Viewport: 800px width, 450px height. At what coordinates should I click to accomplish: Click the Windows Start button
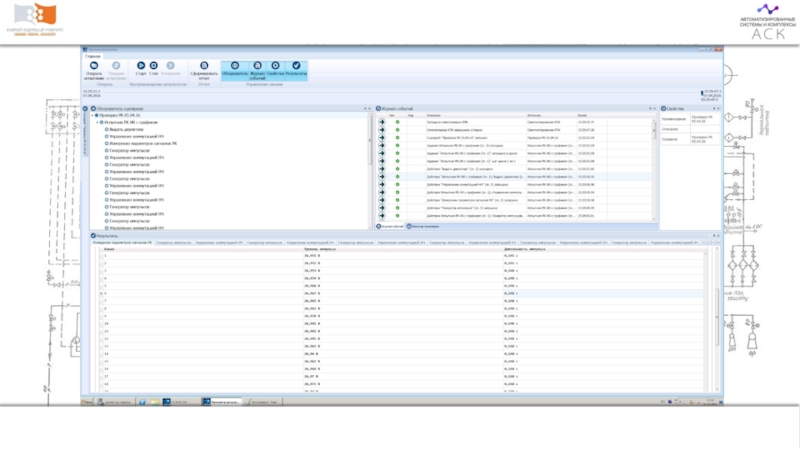pos(87,401)
